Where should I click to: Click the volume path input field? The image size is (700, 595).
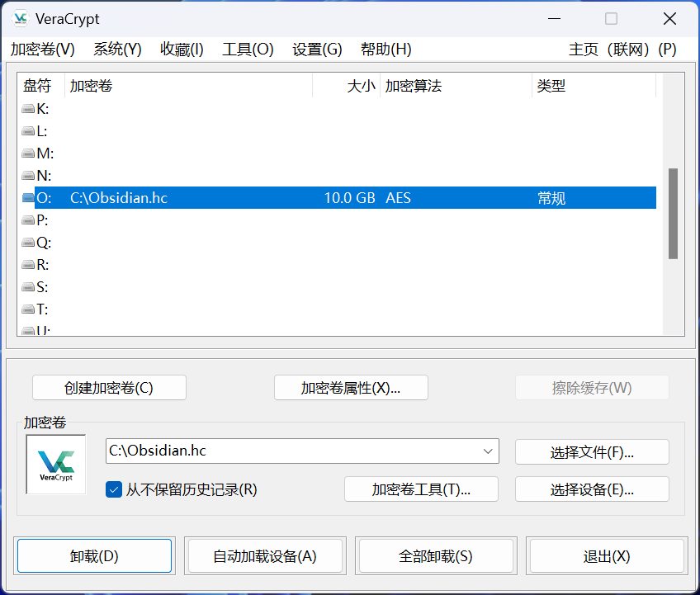tap(292, 451)
